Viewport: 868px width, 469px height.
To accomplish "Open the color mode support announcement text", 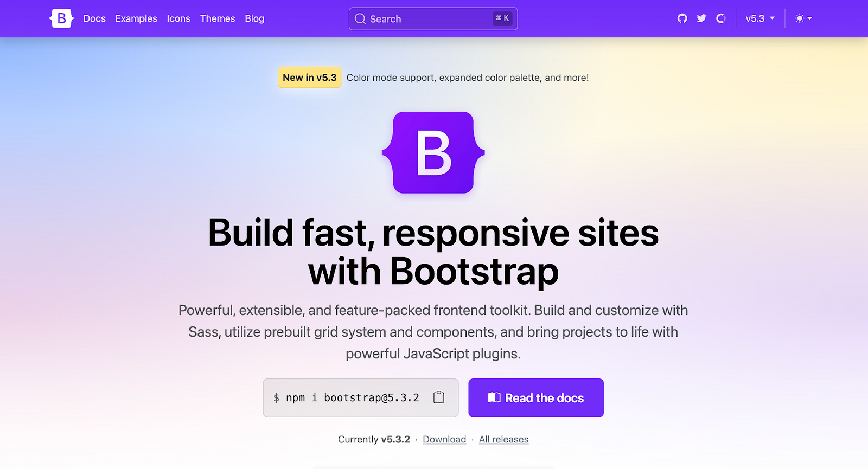I will (468, 78).
